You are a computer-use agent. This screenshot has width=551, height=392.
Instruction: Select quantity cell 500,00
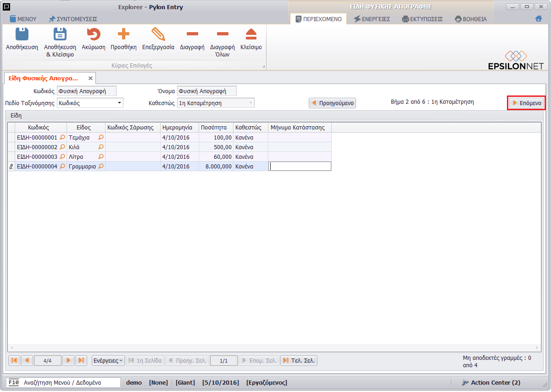(216, 147)
